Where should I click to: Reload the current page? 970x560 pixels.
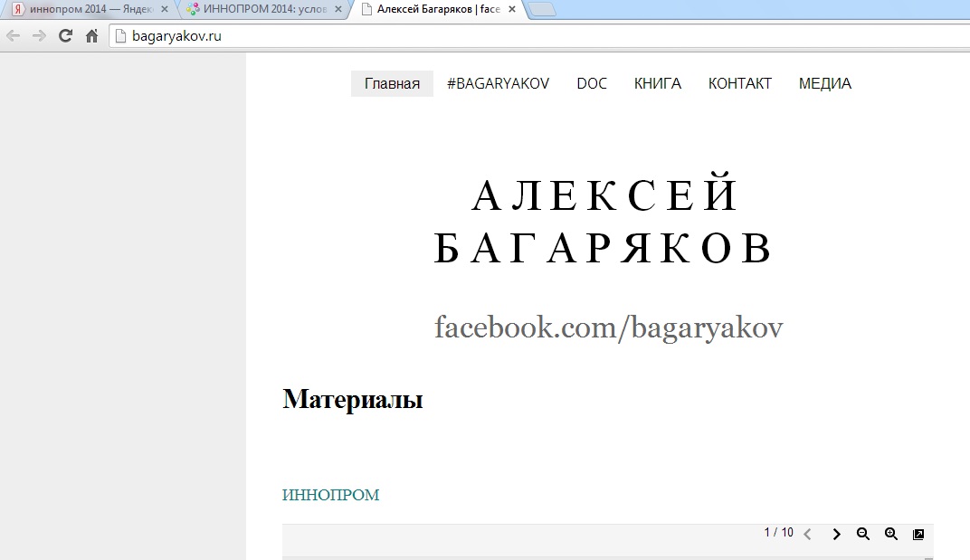click(x=65, y=36)
